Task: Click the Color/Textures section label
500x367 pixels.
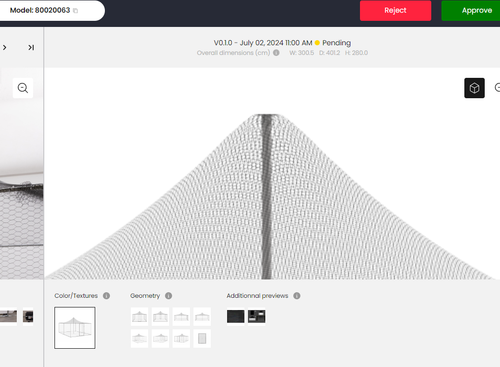Action: pos(76,296)
